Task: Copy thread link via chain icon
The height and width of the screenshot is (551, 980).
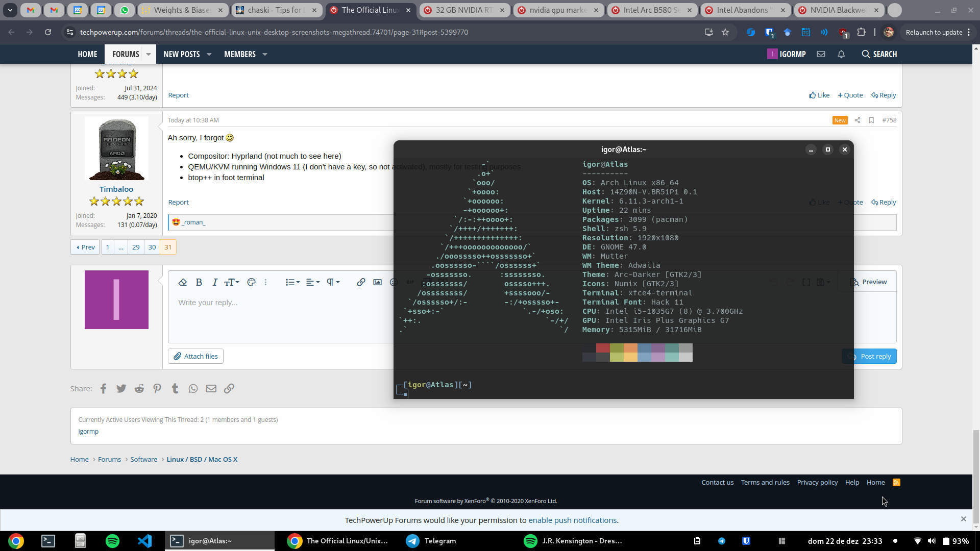Action: pos(229,388)
